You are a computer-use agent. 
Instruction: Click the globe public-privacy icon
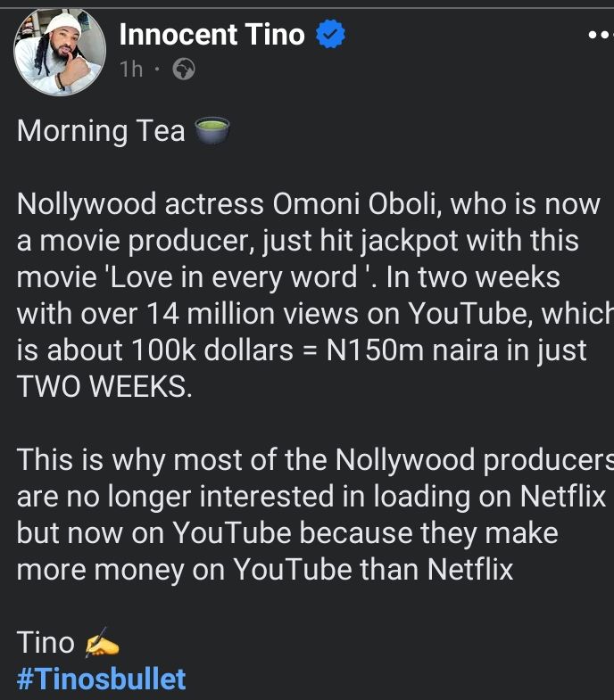pyautogui.click(x=183, y=69)
